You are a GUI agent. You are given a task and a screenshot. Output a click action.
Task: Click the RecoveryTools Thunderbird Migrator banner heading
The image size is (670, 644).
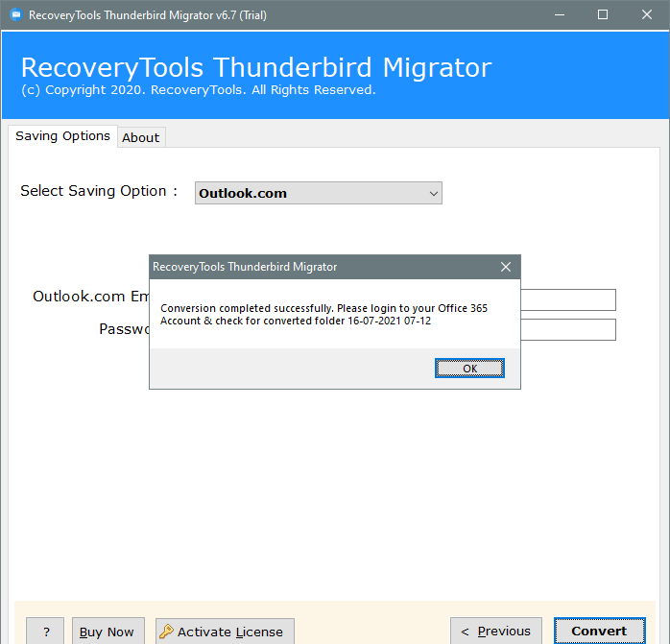pos(256,67)
